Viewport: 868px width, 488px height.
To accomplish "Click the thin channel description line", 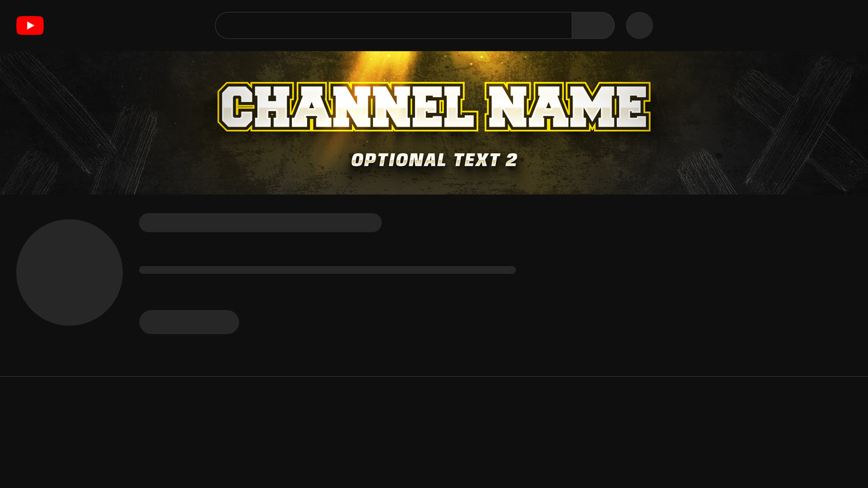I will pos(327,270).
